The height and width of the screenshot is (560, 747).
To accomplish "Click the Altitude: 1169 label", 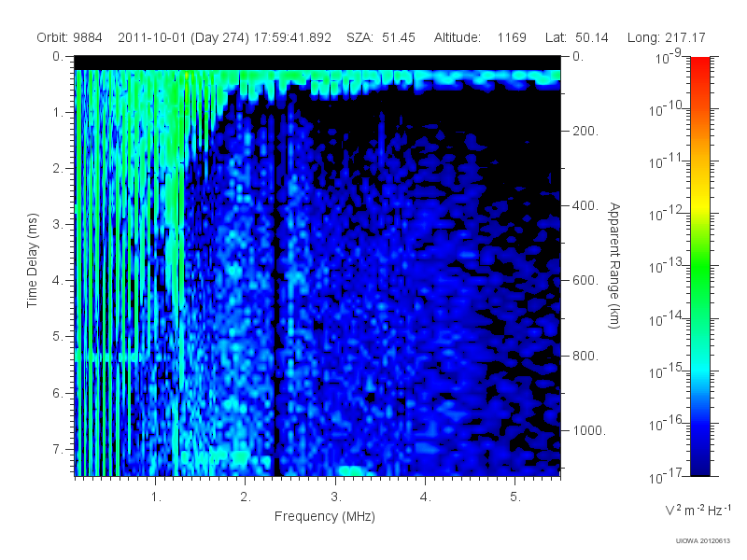I will [480, 37].
